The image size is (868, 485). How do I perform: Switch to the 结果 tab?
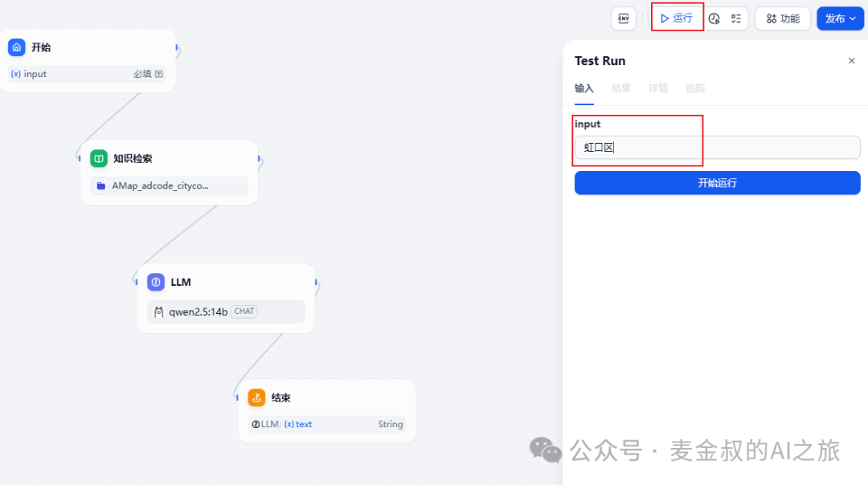621,88
